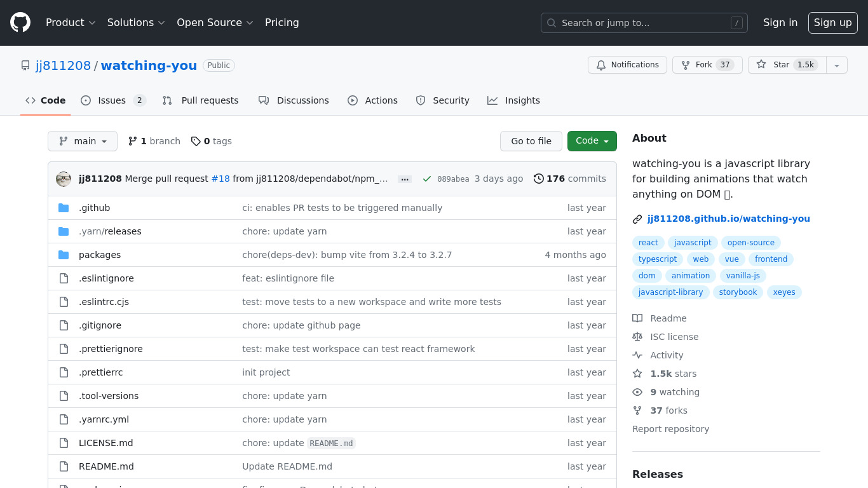Open the .tool-versions file
The width and height of the screenshot is (868, 488).
109,396
